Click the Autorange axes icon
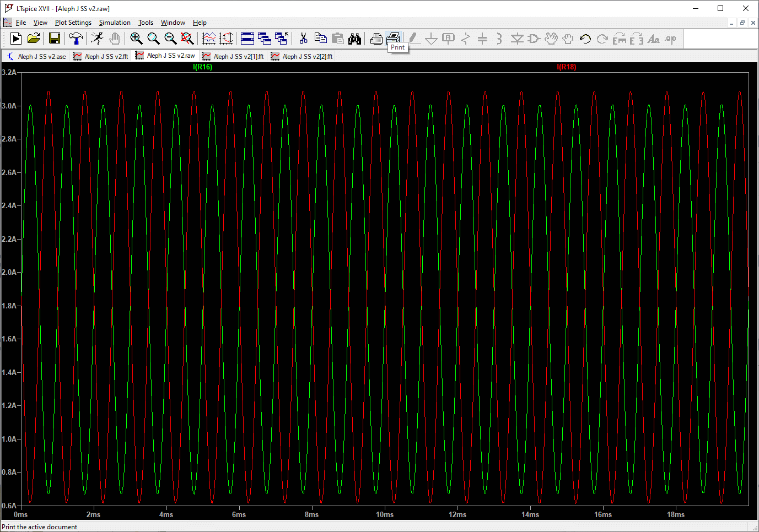This screenshot has height=532, width=759. point(226,39)
